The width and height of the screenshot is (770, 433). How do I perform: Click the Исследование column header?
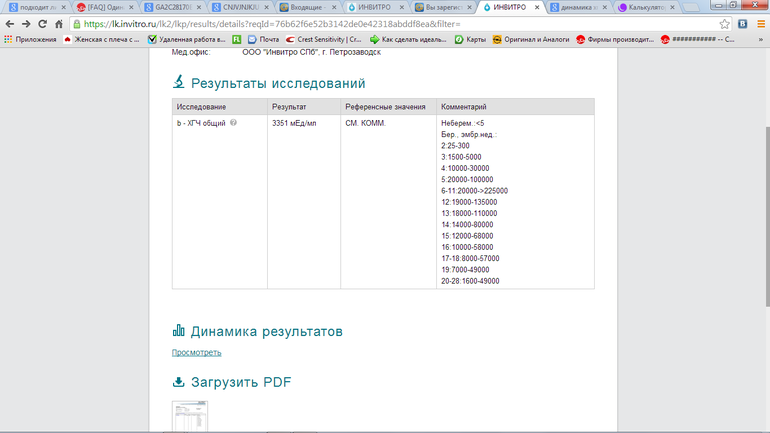[x=201, y=107]
